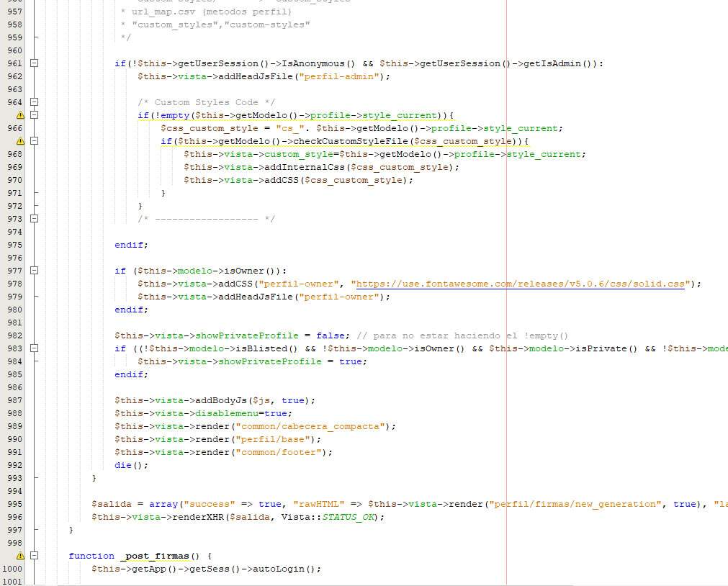Click the warning icon beside line 966
The height and width of the screenshot is (586, 728).
pos(20,115)
